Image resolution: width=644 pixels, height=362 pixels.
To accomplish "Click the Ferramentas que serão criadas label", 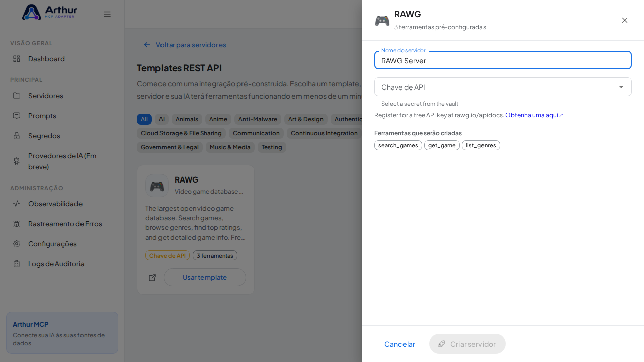I will [x=418, y=133].
